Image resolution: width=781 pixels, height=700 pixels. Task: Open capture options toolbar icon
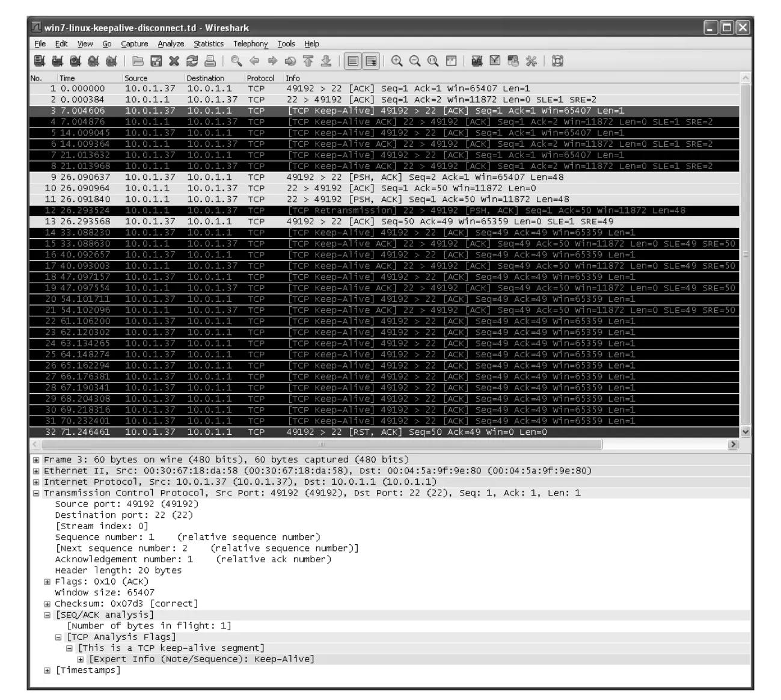(x=58, y=61)
